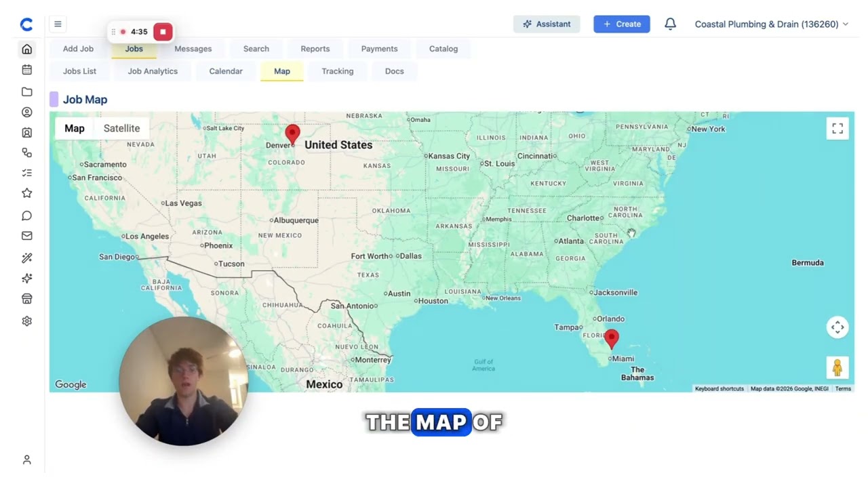Select the Jobs tab

tap(134, 49)
